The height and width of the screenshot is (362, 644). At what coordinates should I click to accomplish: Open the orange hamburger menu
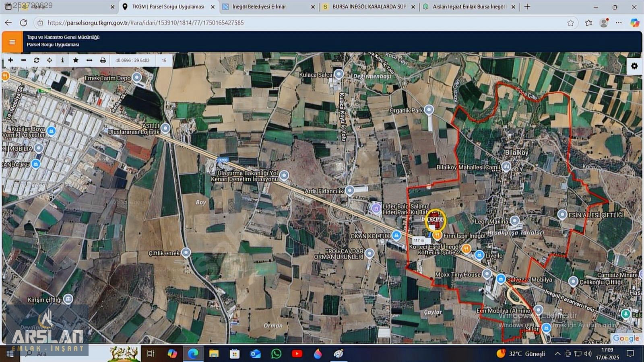12,42
